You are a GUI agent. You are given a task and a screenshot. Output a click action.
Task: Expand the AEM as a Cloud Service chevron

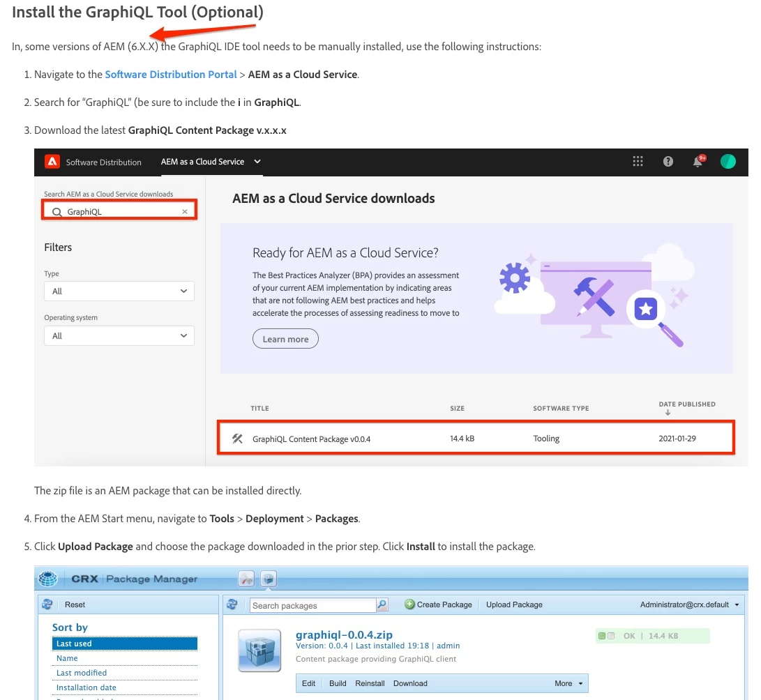pyautogui.click(x=257, y=162)
